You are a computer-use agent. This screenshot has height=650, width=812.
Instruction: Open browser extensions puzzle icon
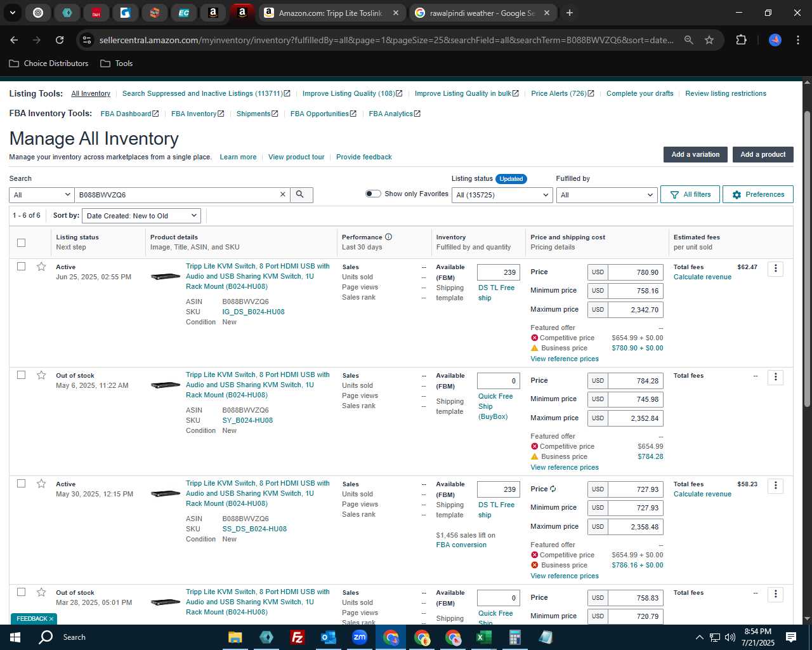click(741, 40)
